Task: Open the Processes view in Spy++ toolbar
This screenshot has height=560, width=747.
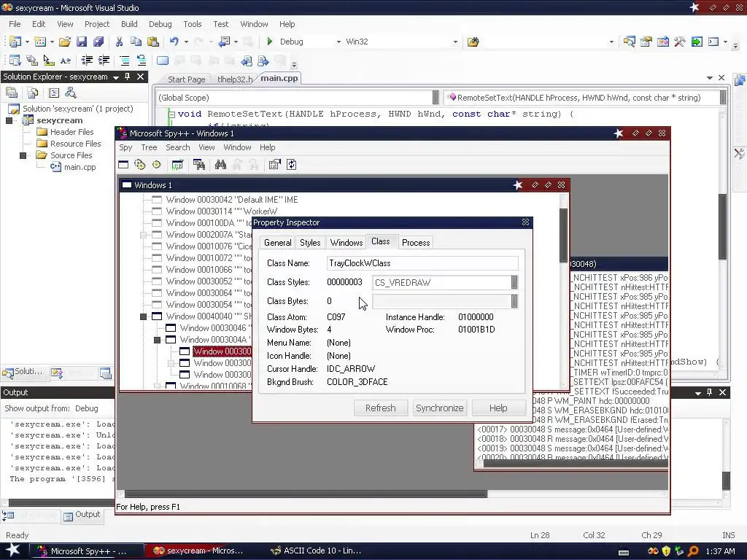Action: [x=139, y=165]
